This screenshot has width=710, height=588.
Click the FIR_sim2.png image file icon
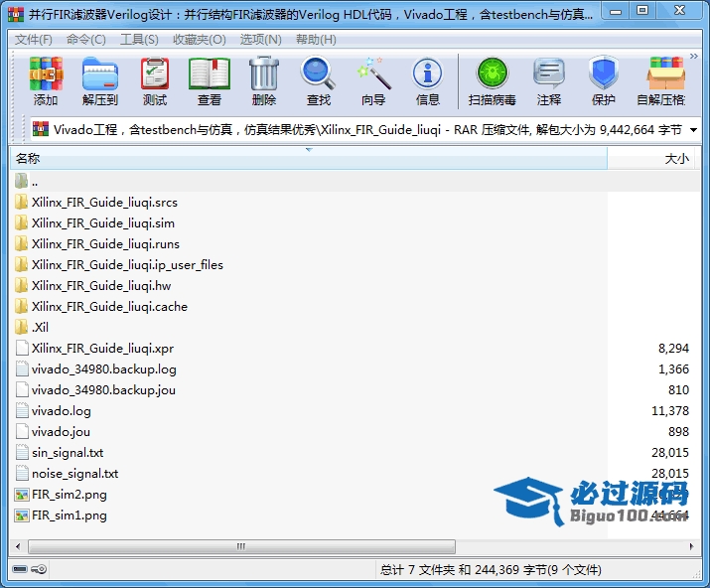click(21, 495)
